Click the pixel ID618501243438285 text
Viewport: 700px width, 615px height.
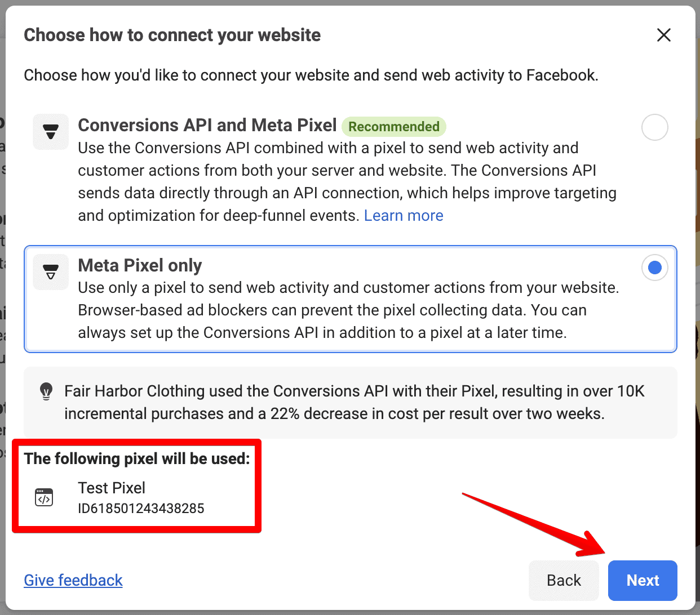pyautogui.click(x=141, y=508)
